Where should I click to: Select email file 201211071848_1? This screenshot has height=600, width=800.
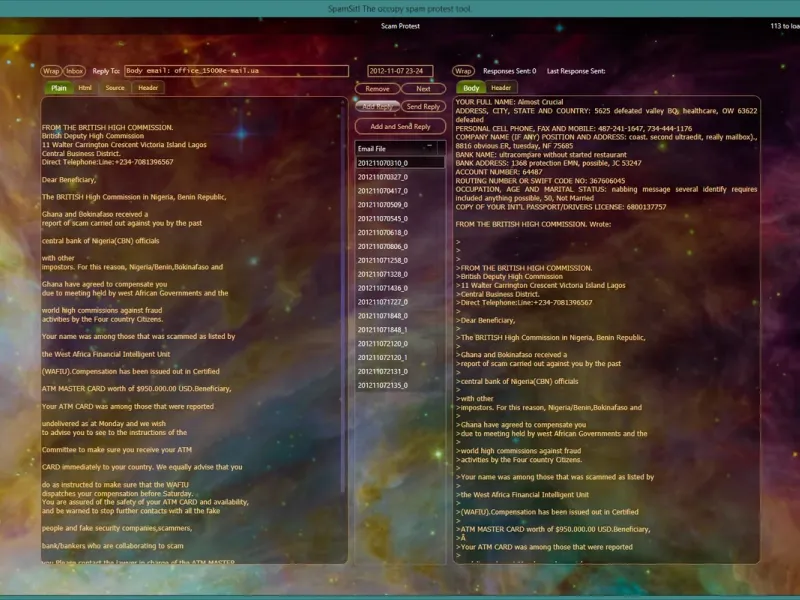tap(400, 330)
